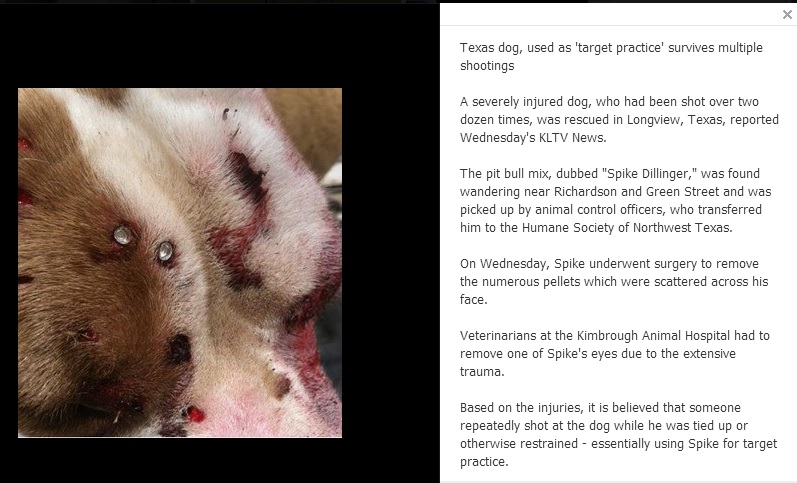Click the word 'shootings' in the headline
797x483 pixels.
487,66
